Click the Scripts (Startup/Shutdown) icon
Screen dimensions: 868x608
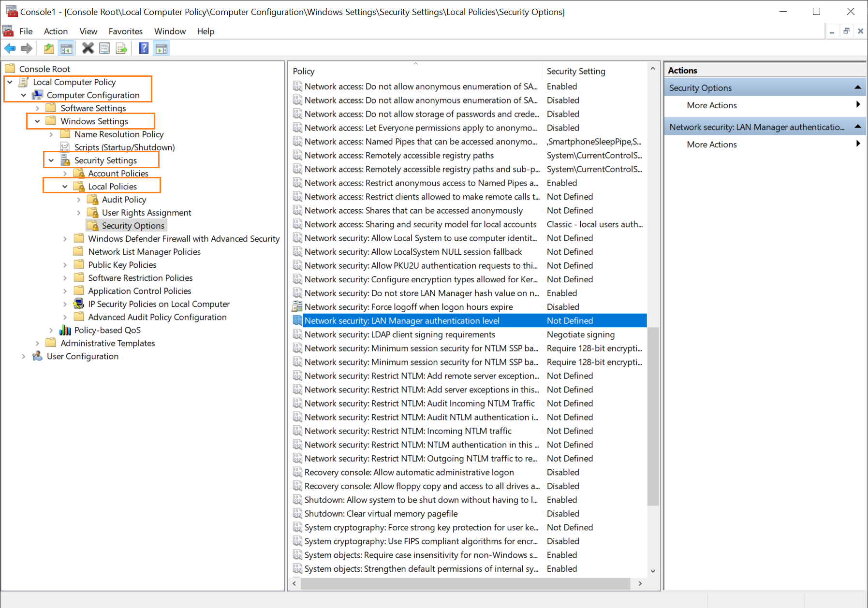pyautogui.click(x=65, y=147)
